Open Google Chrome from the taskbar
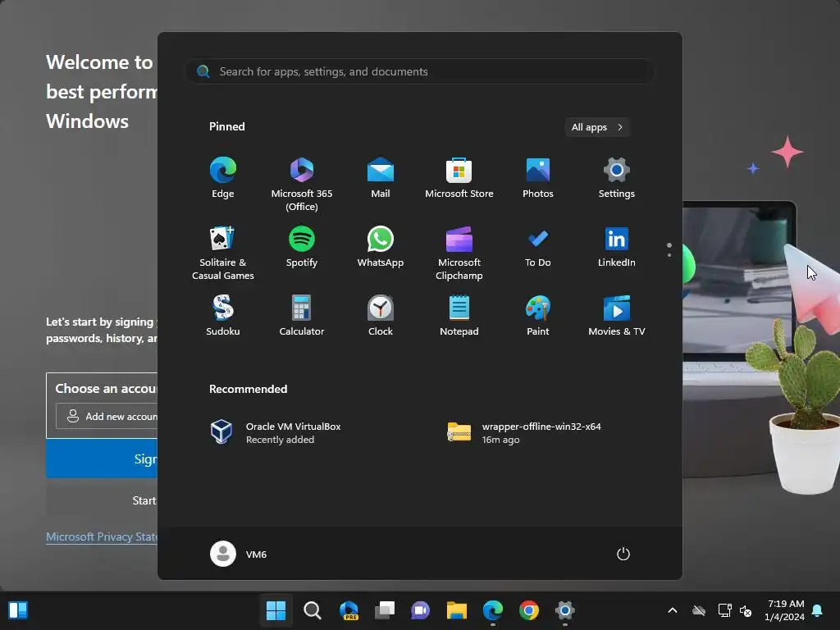 coord(529,610)
